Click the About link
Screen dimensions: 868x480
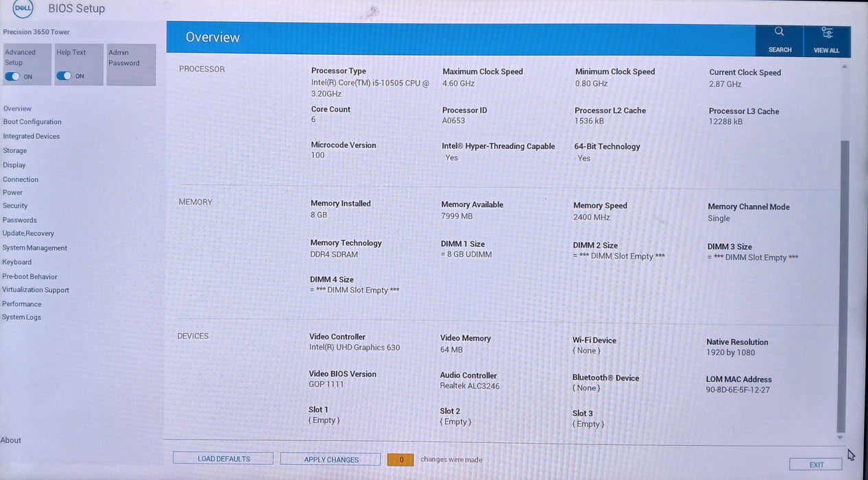(11, 440)
